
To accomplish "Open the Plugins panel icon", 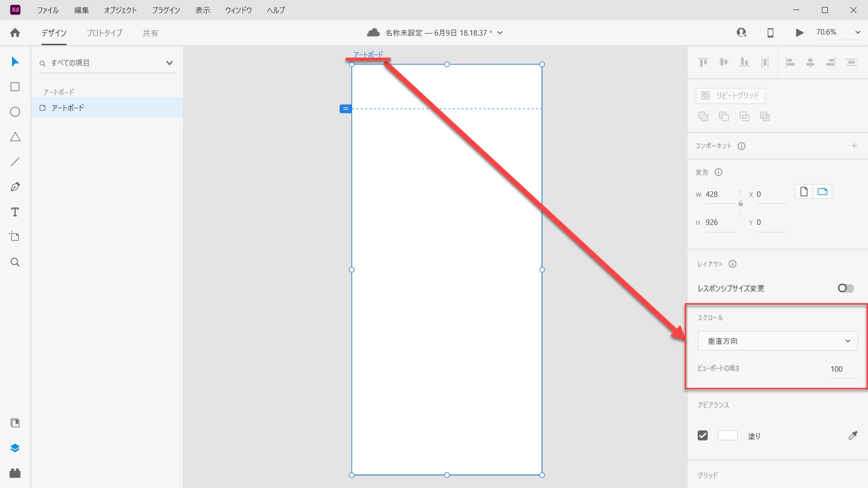I will tap(15, 473).
